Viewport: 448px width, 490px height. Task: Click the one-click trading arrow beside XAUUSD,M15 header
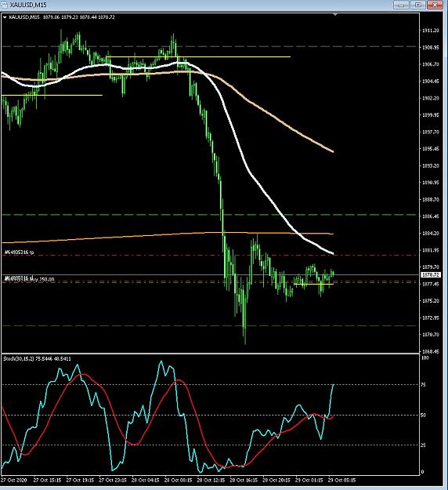[5, 17]
